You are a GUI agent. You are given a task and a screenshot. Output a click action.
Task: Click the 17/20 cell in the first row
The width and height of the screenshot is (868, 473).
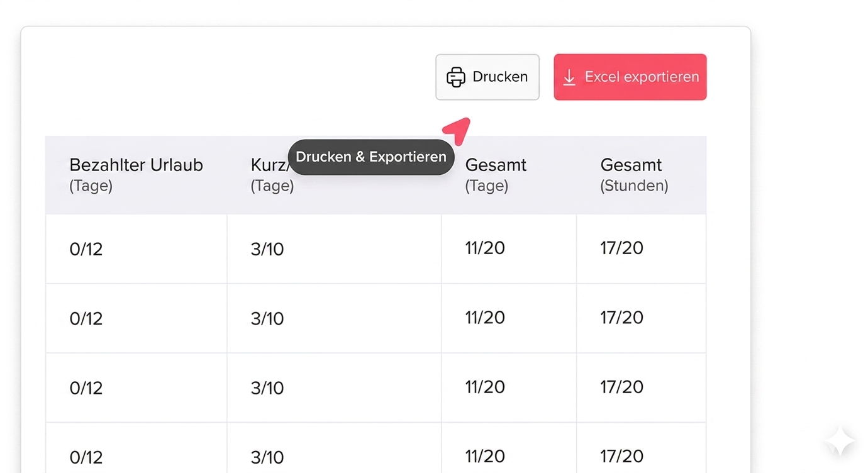pos(621,248)
